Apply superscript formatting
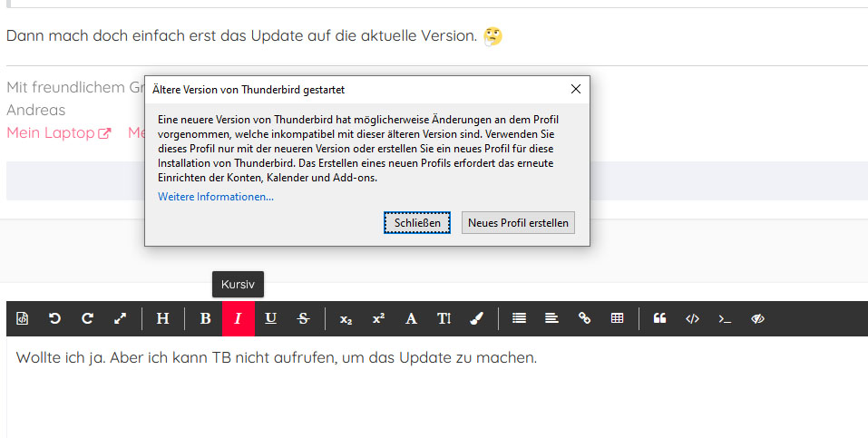 (378, 318)
